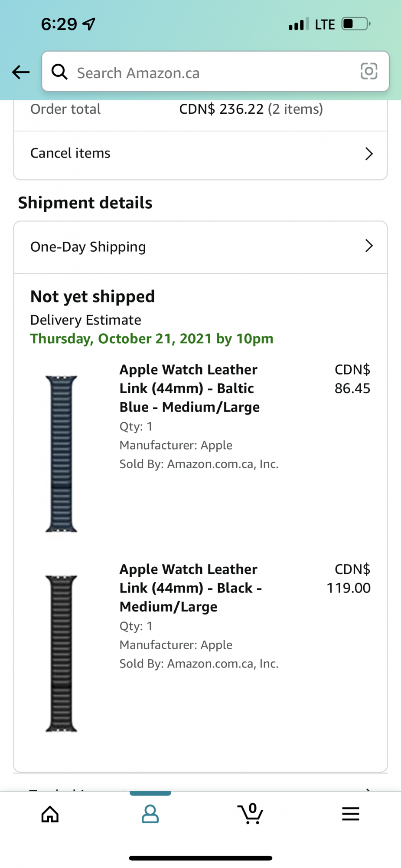Viewport: 401px width, 868px height.
Task: Tap the Baltic Blue band thumbnail
Action: (x=61, y=454)
